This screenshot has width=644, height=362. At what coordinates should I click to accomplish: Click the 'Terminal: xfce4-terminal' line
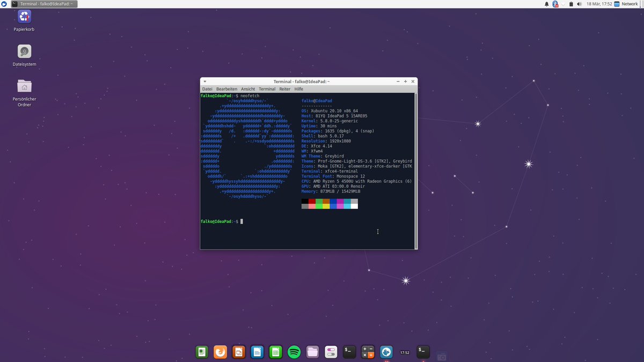click(x=330, y=171)
